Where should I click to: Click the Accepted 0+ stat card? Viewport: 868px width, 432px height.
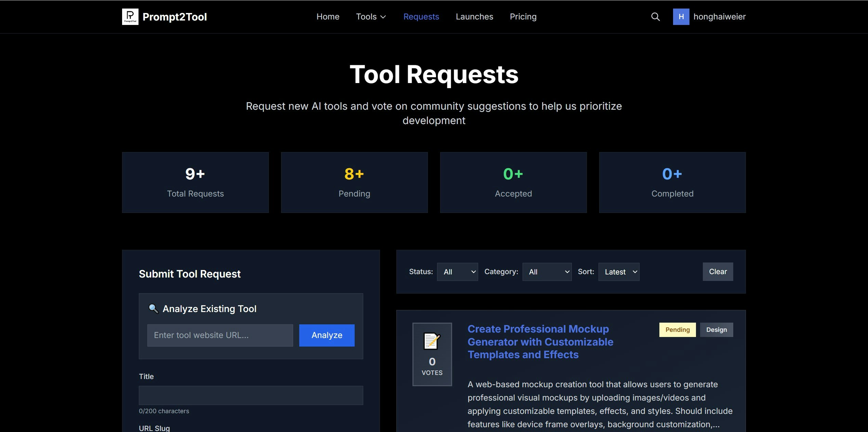(x=513, y=183)
